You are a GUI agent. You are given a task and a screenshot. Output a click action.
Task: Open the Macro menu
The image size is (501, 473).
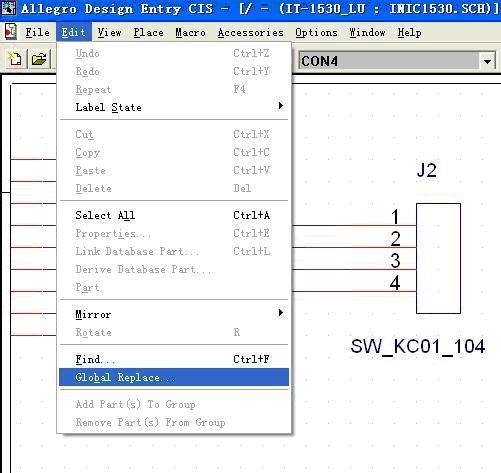tap(190, 32)
